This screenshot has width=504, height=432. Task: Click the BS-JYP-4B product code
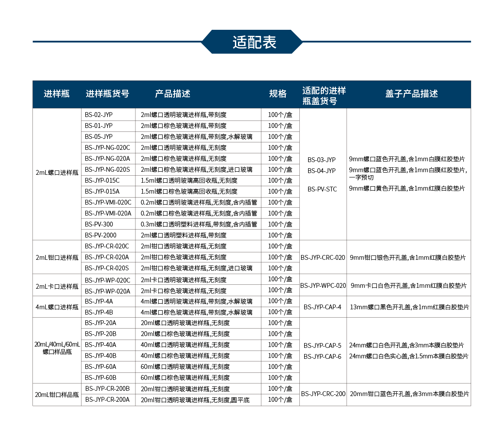[x=99, y=312]
